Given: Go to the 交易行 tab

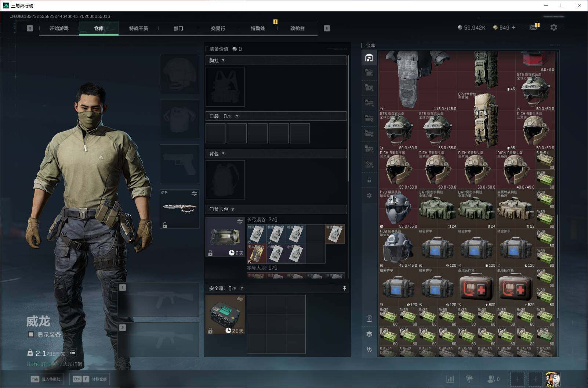Looking at the screenshot, I should coord(218,28).
